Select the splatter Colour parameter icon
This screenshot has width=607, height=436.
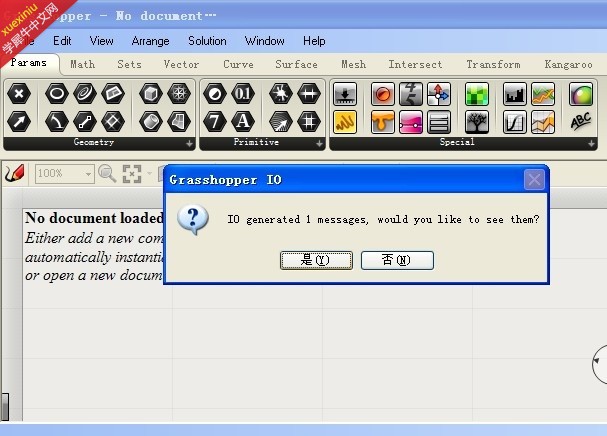[281, 93]
